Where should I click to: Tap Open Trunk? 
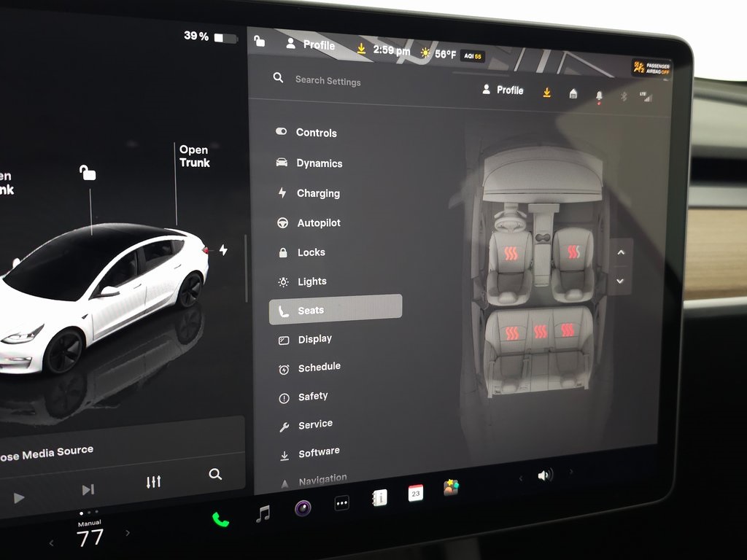[x=193, y=155]
